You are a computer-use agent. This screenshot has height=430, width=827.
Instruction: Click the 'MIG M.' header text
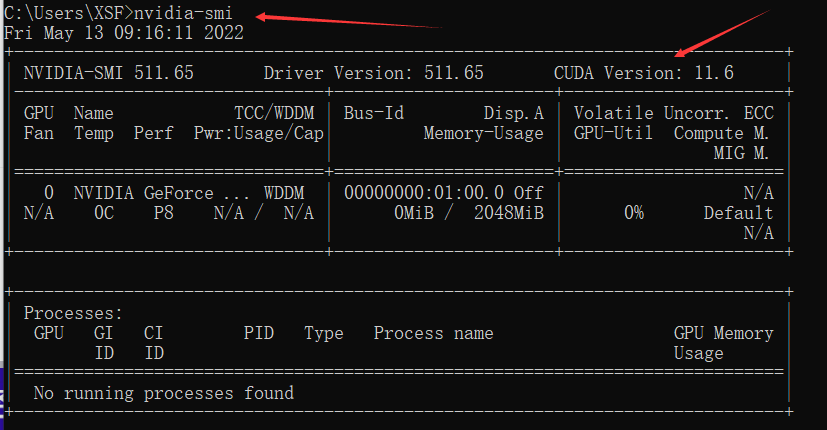[x=741, y=153]
